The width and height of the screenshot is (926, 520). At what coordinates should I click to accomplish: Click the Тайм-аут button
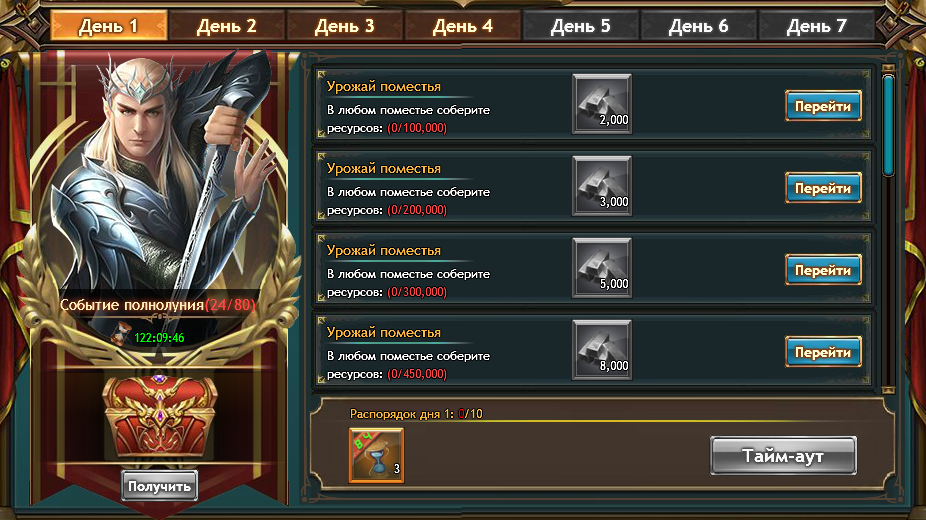[x=783, y=456]
